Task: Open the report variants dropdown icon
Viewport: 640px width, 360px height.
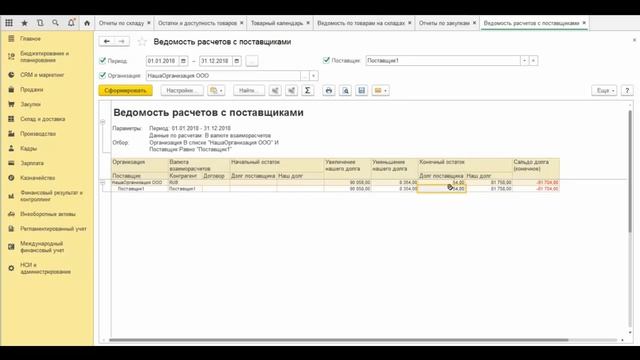Action: [216, 90]
